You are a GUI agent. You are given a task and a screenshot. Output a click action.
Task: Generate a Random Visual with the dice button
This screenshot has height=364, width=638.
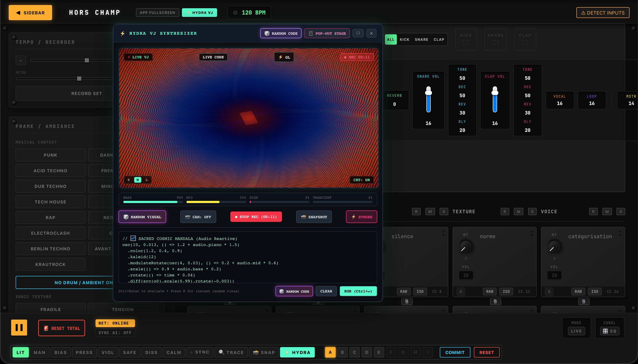click(x=142, y=217)
